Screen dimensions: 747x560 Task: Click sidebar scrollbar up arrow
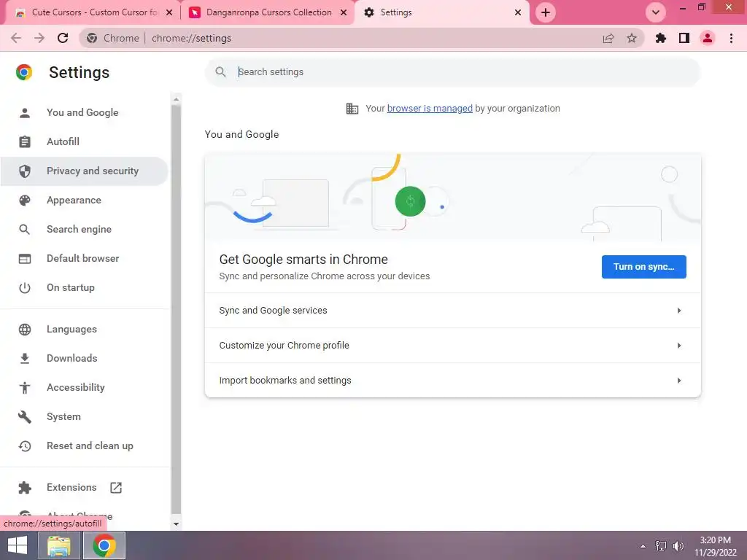176,99
